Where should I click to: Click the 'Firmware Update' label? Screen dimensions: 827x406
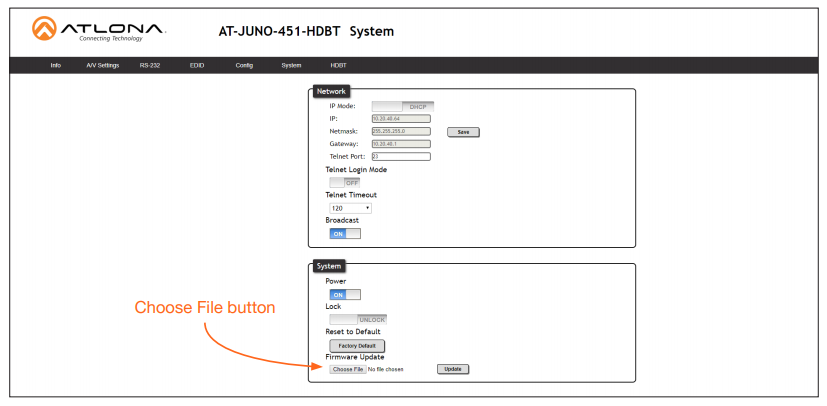point(355,357)
